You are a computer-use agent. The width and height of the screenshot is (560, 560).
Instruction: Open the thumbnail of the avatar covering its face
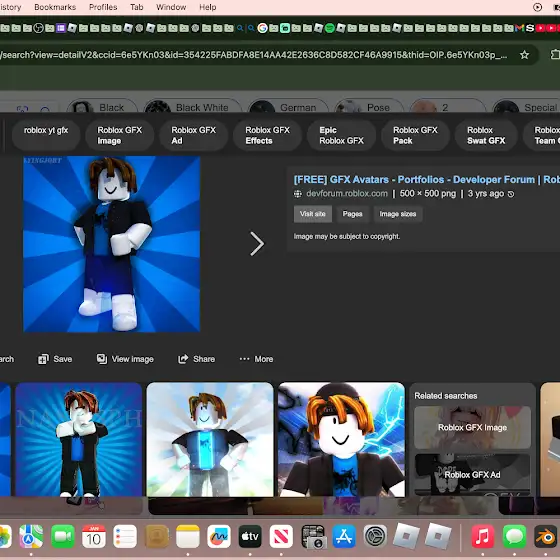[x=79, y=439]
